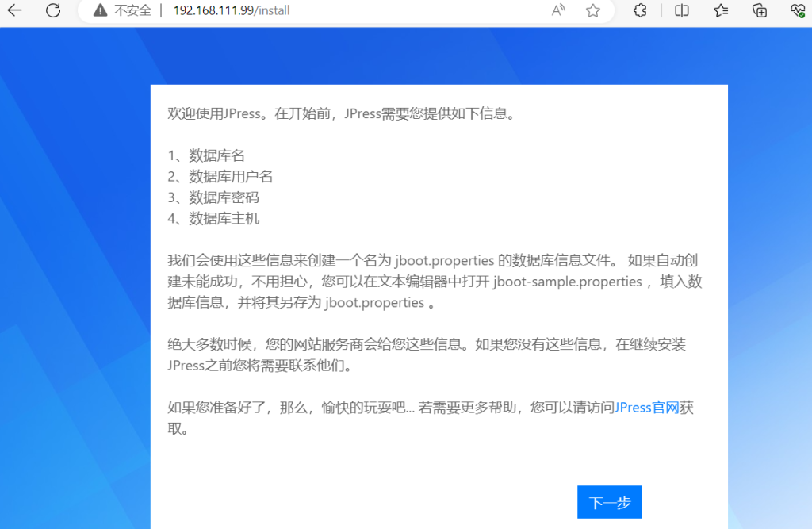Open the JPress官网 link
Screen dimensions: 812x529
click(646, 408)
